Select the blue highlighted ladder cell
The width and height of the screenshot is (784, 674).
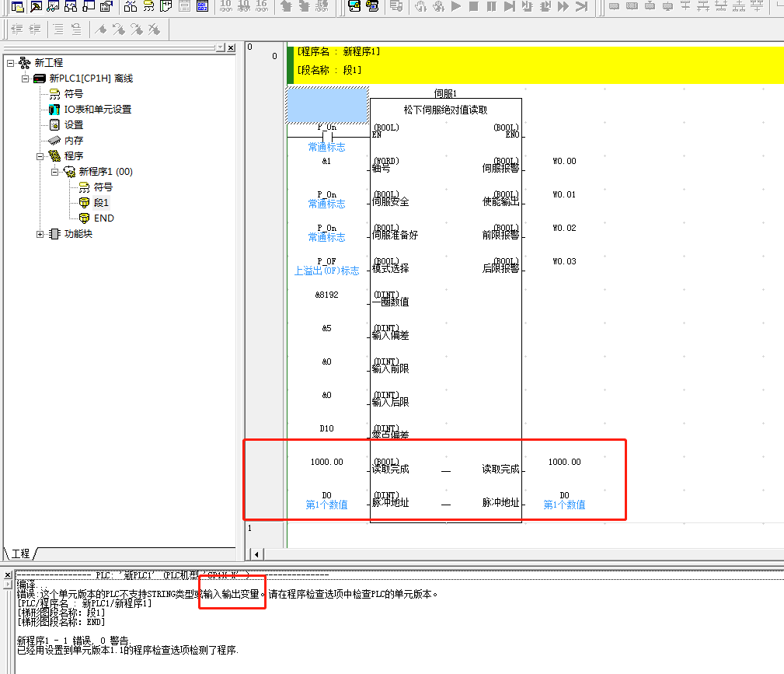(x=327, y=107)
